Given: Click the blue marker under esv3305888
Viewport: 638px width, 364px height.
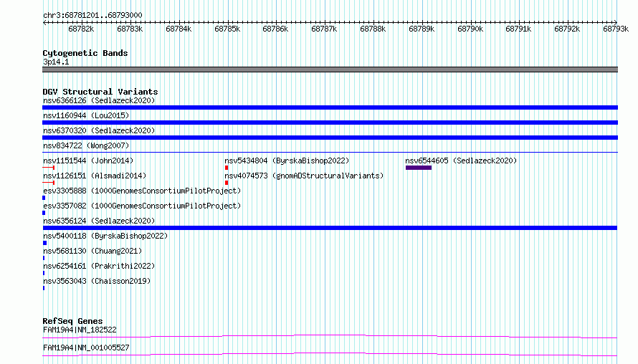Looking at the screenshot, I should (44, 198).
